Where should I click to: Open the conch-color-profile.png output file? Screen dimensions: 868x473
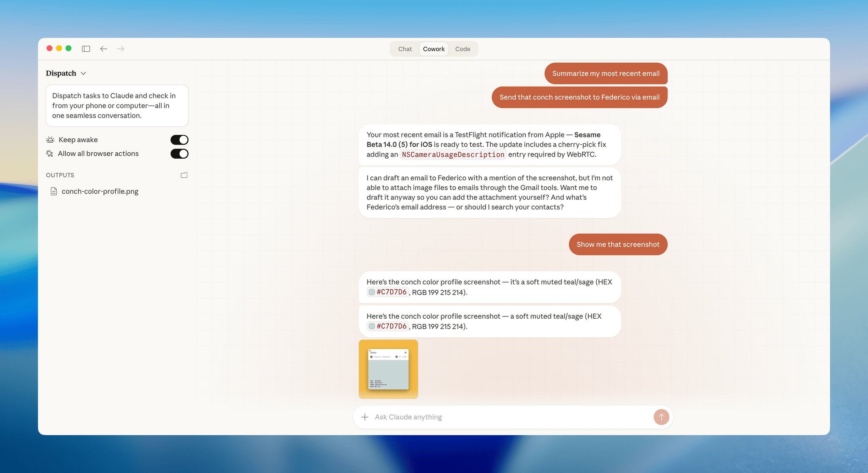coord(100,191)
